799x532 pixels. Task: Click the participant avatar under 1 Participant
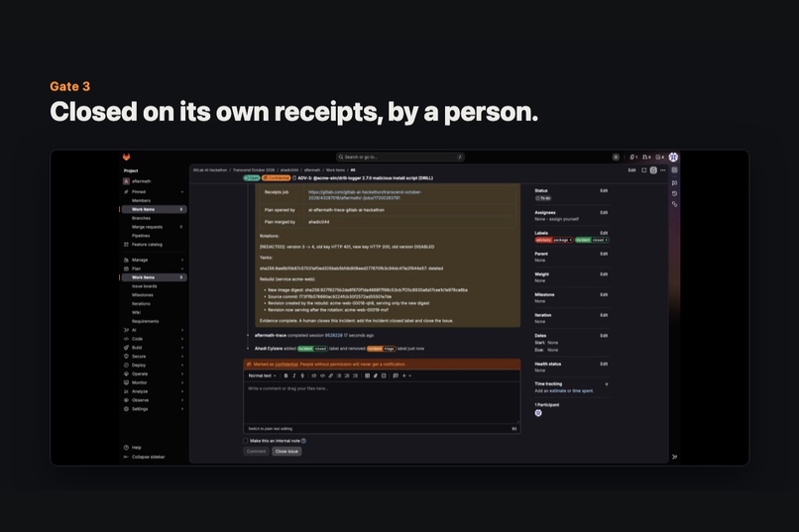pos(538,413)
